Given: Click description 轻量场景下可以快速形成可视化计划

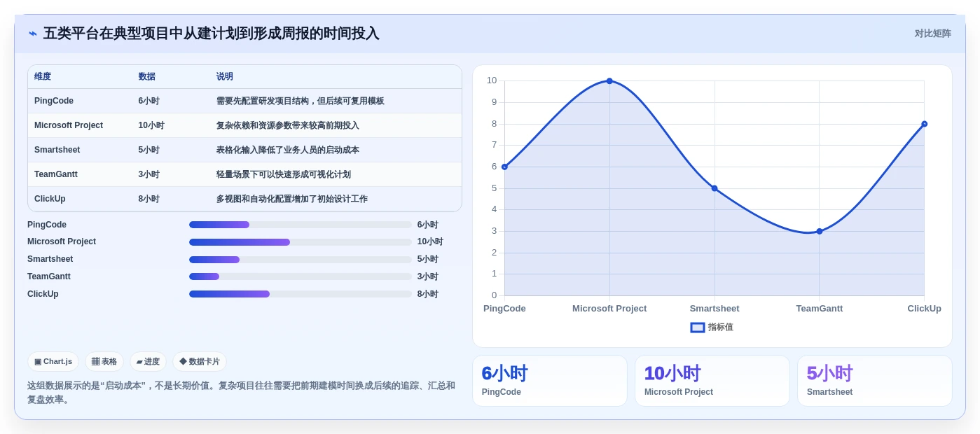Looking at the screenshot, I should click(x=284, y=174).
